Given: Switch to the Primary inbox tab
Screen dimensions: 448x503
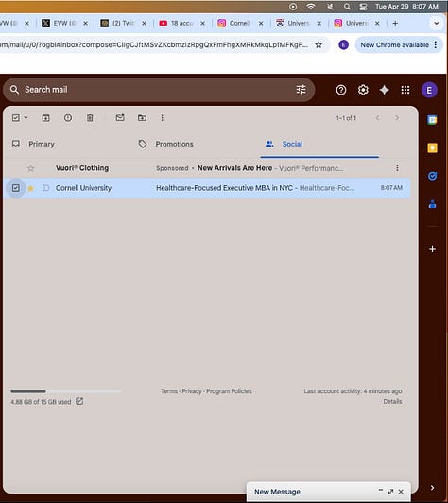Looking at the screenshot, I should (x=67, y=144).
